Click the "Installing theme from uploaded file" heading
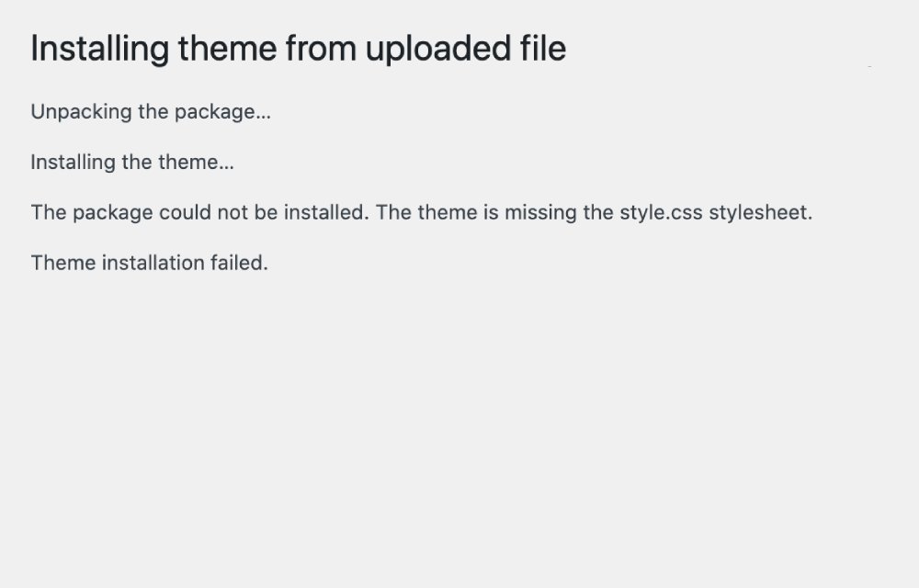This screenshot has width=919, height=588. click(298, 48)
